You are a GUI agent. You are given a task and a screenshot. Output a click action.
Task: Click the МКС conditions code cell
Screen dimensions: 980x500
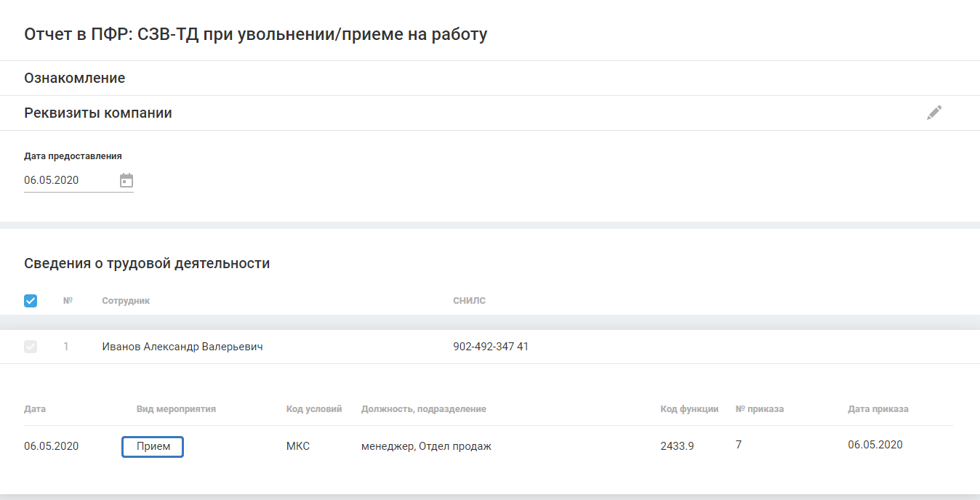(298, 446)
